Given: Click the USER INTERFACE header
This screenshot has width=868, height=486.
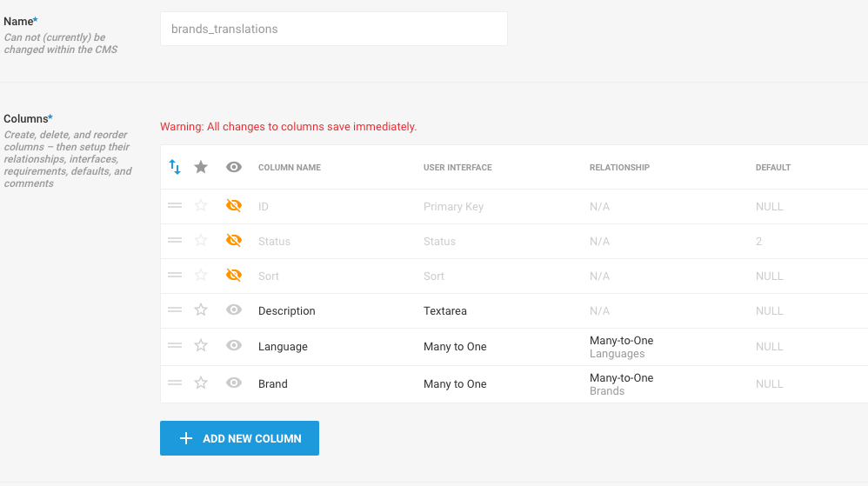Looking at the screenshot, I should click(x=457, y=167).
